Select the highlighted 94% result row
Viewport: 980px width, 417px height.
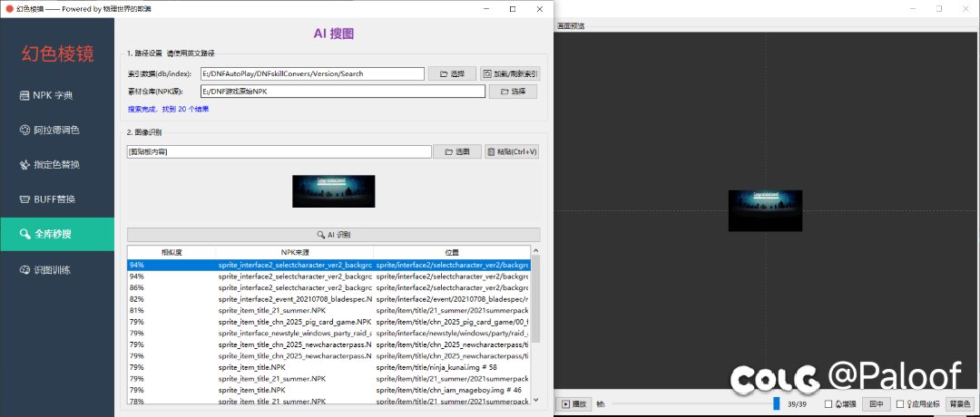[x=328, y=265]
